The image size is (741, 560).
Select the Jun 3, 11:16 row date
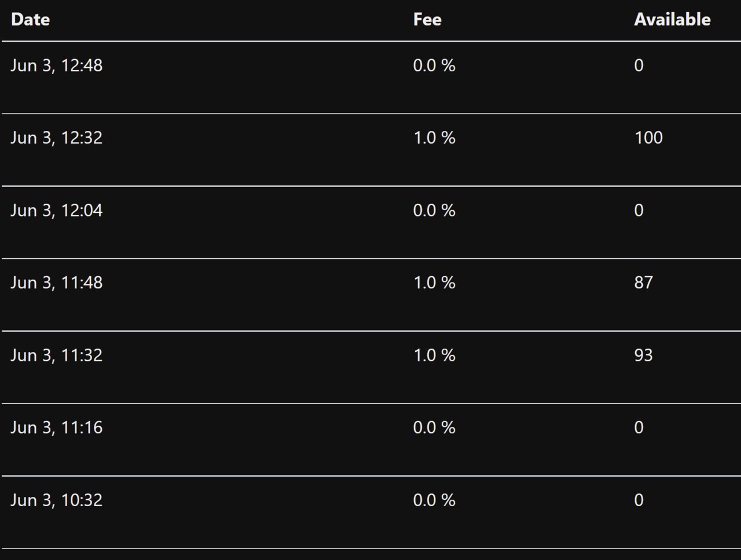pyautogui.click(x=56, y=427)
